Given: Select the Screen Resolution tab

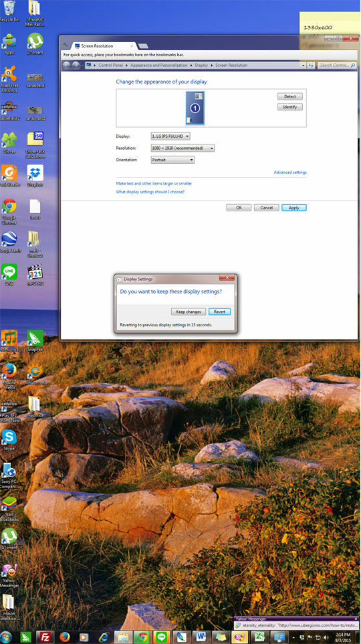Looking at the screenshot, I should (103, 46).
